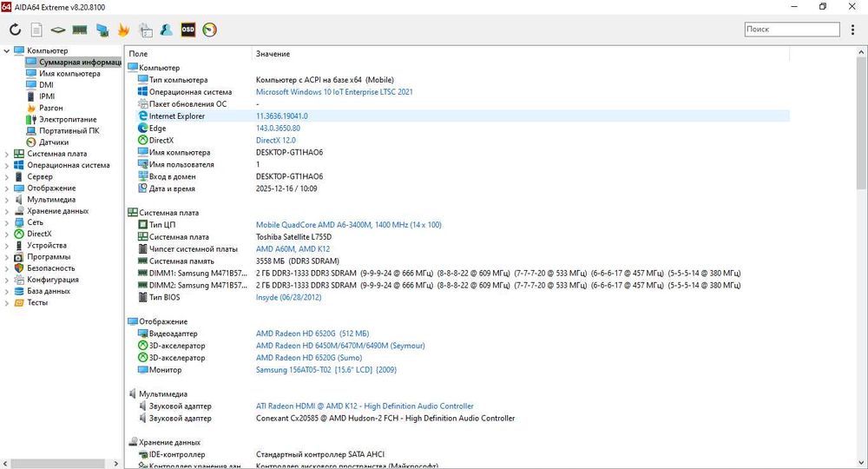Open the AMD Radeon HD 6450M/6470M/6490M link
The height and width of the screenshot is (469, 868).
click(x=340, y=346)
